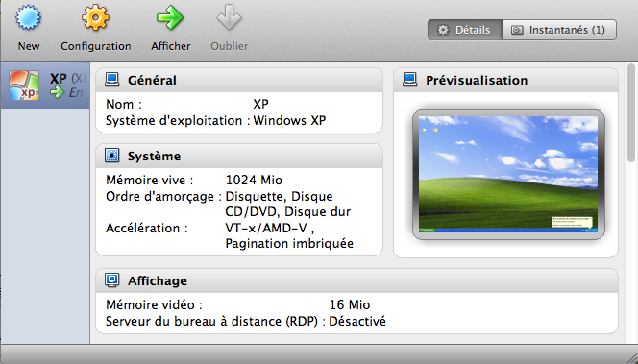Viewport: 638px width, 364px height.
Task: Click the Général section header
Action: click(x=239, y=80)
